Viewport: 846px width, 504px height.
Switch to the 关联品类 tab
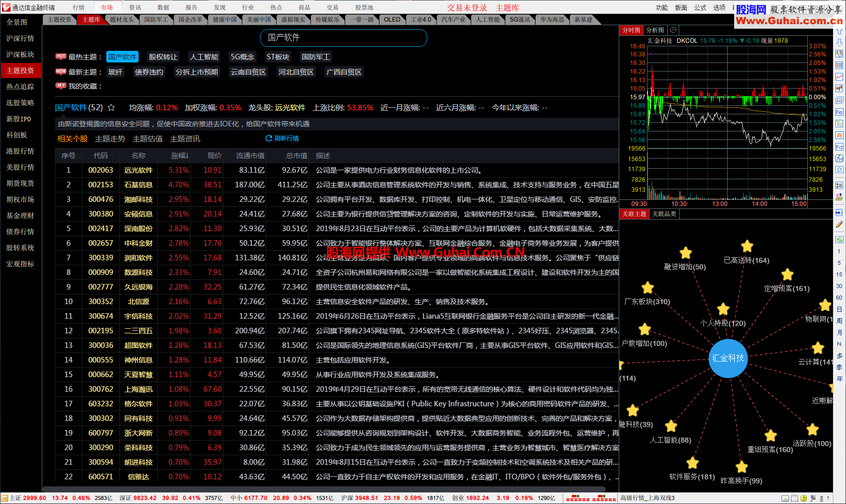point(664,214)
